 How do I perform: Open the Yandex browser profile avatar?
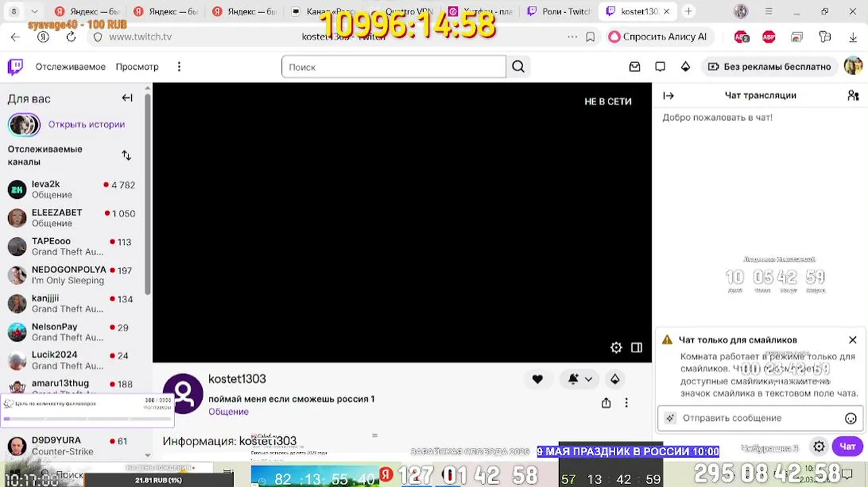pyautogui.click(x=741, y=11)
